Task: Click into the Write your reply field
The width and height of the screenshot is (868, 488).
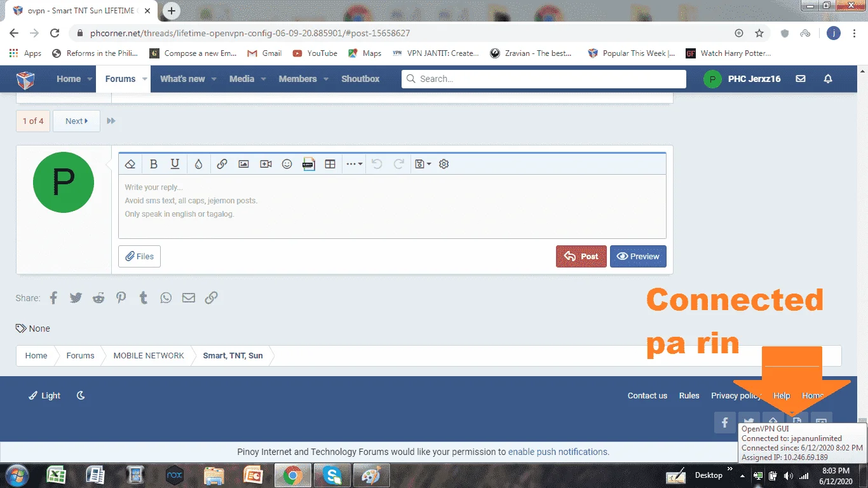Action: 392,207
